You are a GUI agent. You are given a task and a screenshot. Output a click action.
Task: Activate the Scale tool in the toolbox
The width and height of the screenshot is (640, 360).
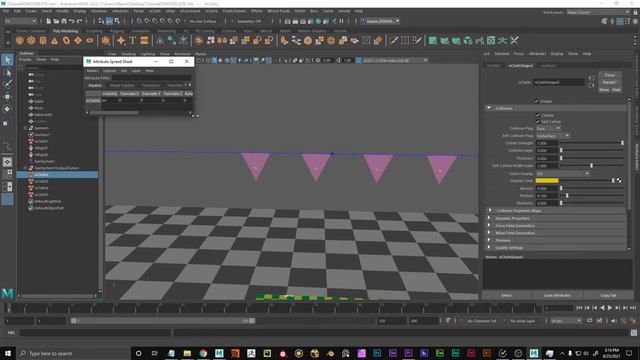point(6,123)
